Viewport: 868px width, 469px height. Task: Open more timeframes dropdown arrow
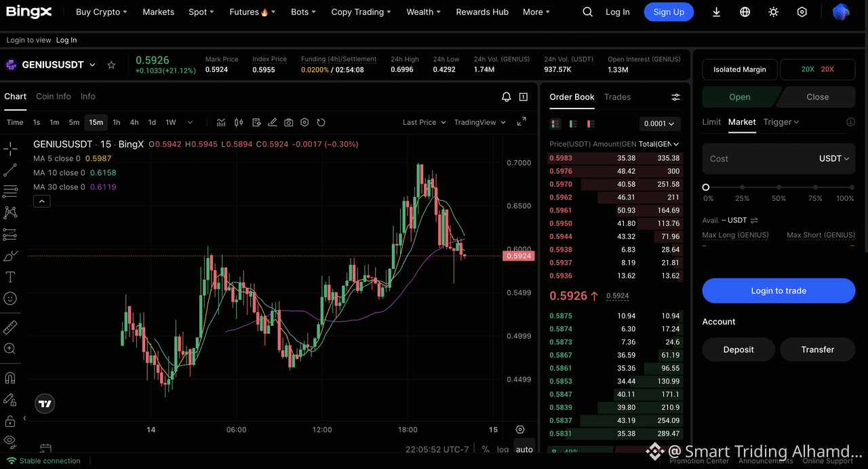tap(190, 122)
